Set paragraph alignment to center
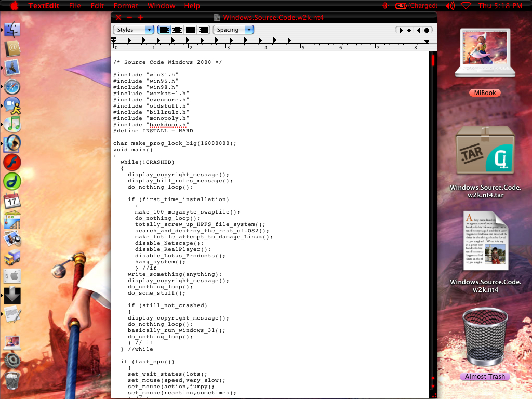The height and width of the screenshot is (399, 532). (x=177, y=30)
